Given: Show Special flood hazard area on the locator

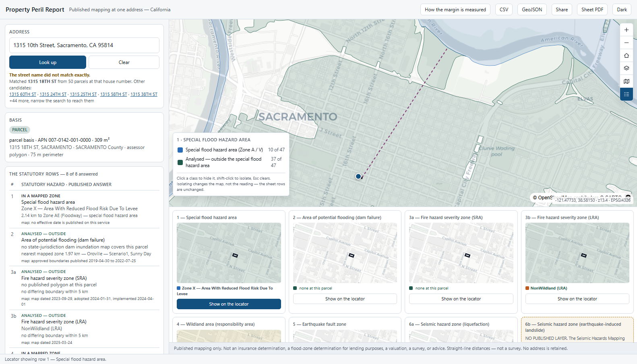Looking at the screenshot, I should click(229, 304).
